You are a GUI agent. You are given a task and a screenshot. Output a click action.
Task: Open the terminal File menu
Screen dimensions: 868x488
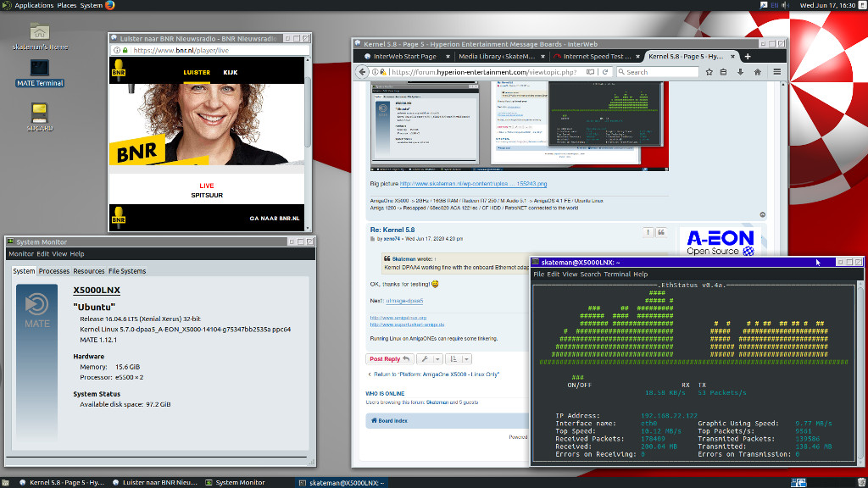[x=538, y=274]
